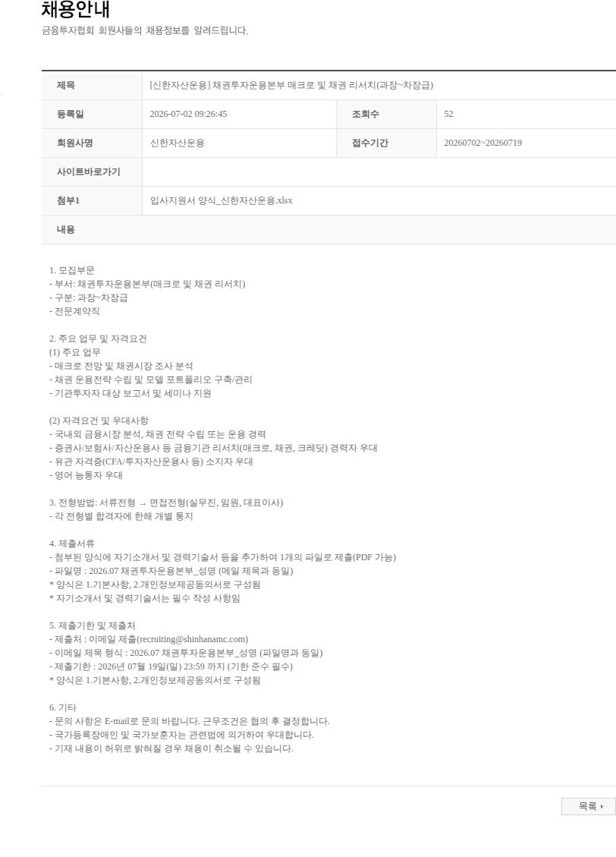The height and width of the screenshot is (857, 616).
Task: Click the line about 허위로 밝혀질 경우 채용 취소
Action: click(171, 748)
